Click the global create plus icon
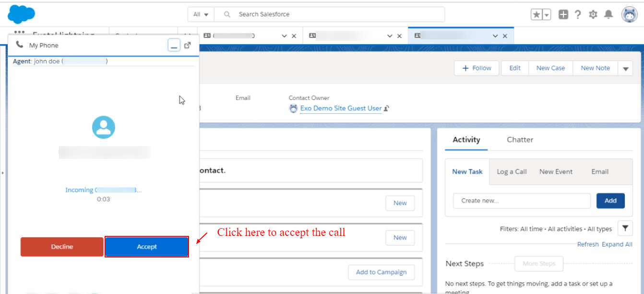Image resolution: width=644 pixels, height=294 pixels. pyautogui.click(x=563, y=14)
